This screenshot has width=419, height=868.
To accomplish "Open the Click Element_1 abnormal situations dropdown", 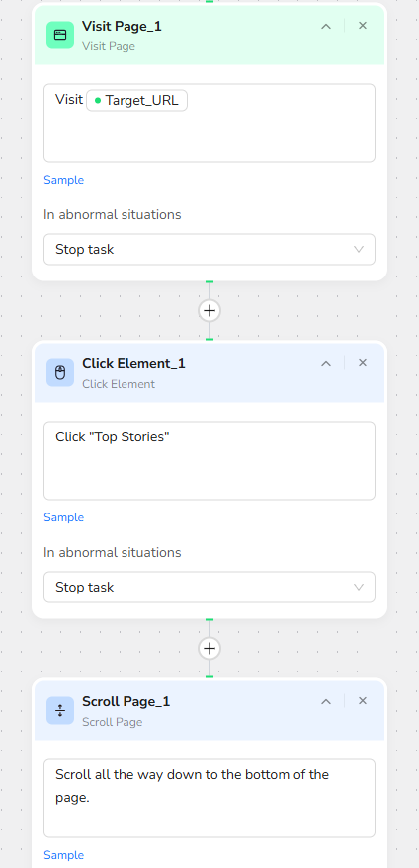I will pos(209,587).
